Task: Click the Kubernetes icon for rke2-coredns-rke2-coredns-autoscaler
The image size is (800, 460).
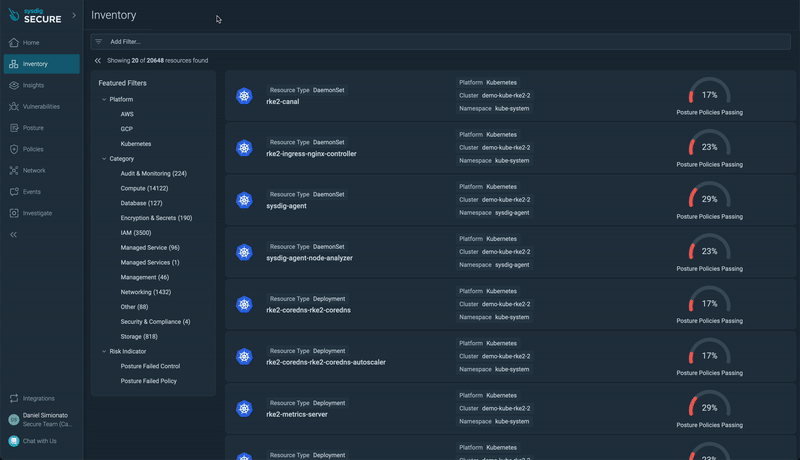Action: (244, 356)
